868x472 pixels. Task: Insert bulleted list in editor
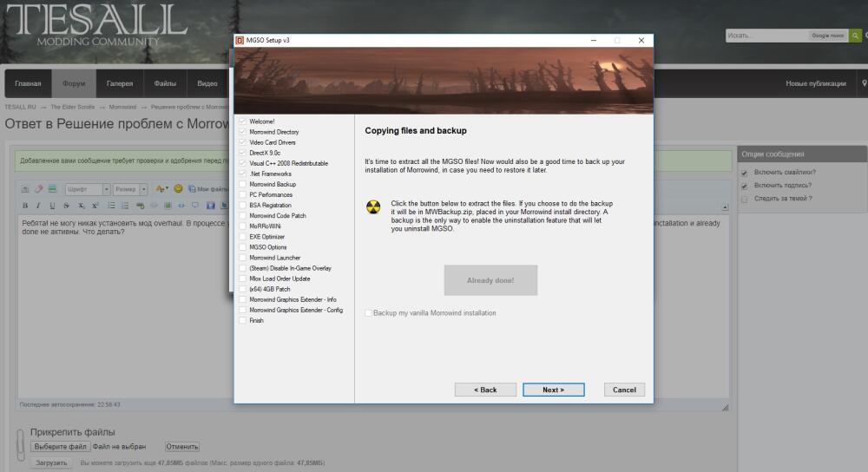click(x=111, y=206)
